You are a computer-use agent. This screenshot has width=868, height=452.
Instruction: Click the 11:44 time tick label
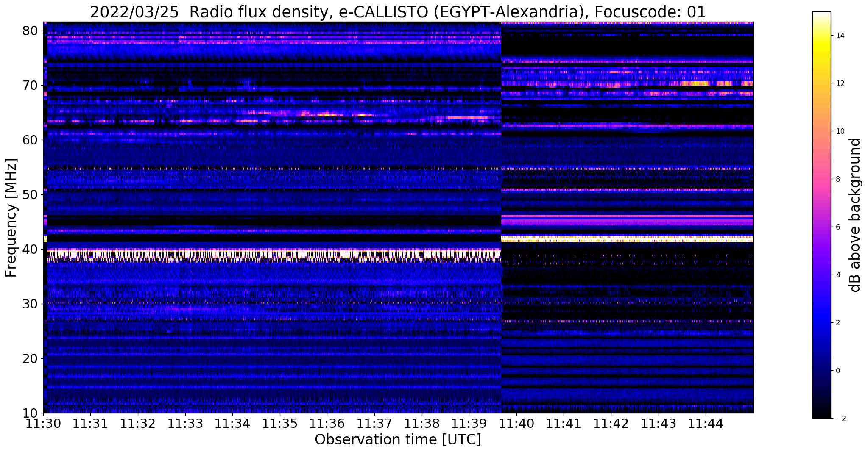pos(706,423)
